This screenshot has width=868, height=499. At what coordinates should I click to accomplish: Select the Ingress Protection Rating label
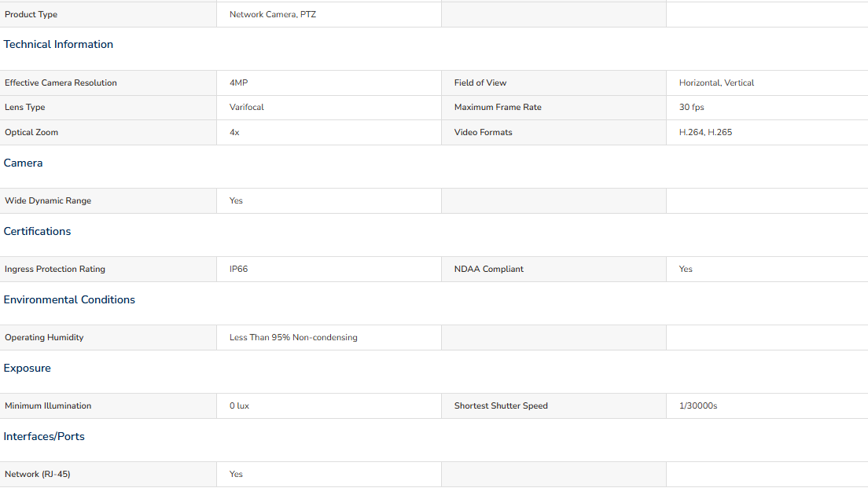click(55, 269)
